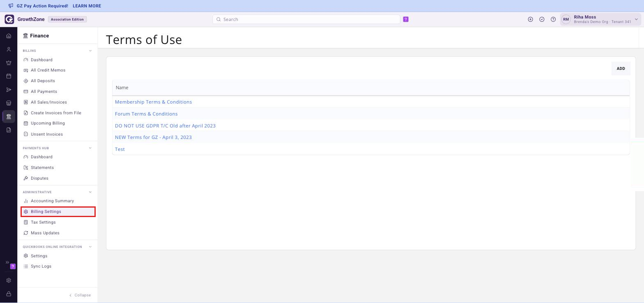The width and height of the screenshot is (644, 303).
Task: Click the Mass Updates refresh icon
Action: coord(26,233)
